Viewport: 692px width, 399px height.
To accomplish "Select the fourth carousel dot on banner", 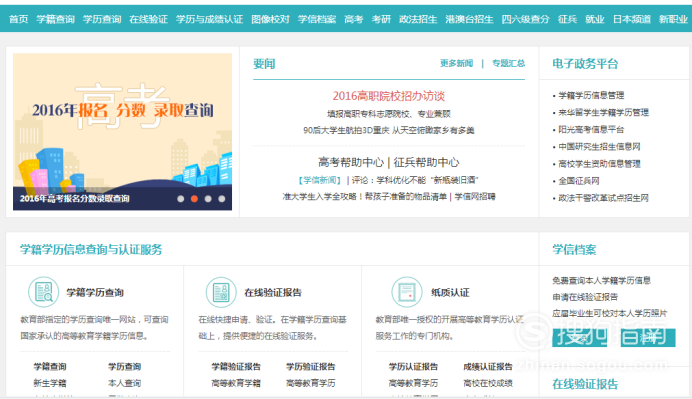I will point(222,199).
